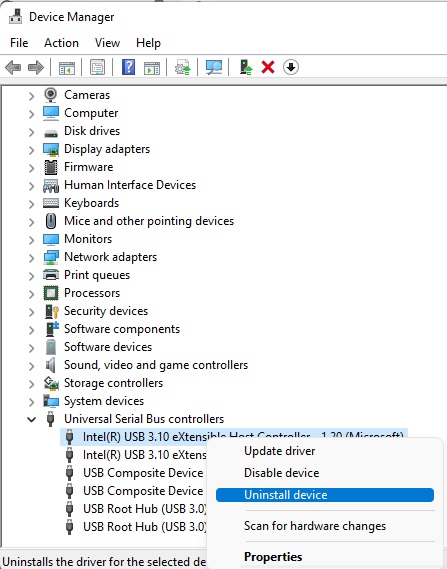The width and height of the screenshot is (447, 569).
Task: Click the Keyboards icon
Action: [51, 203]
